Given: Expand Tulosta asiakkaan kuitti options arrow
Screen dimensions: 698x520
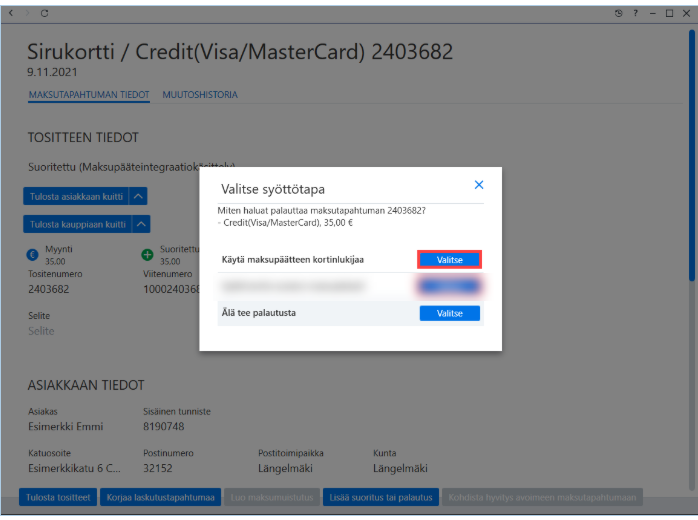Looking at the screenshot, I should [x=138, y=196].
